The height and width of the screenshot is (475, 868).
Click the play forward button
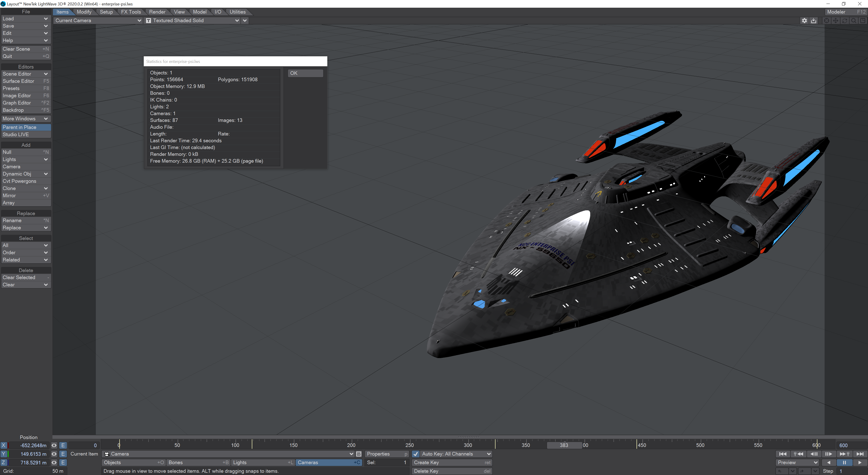[x=860, y=463]
